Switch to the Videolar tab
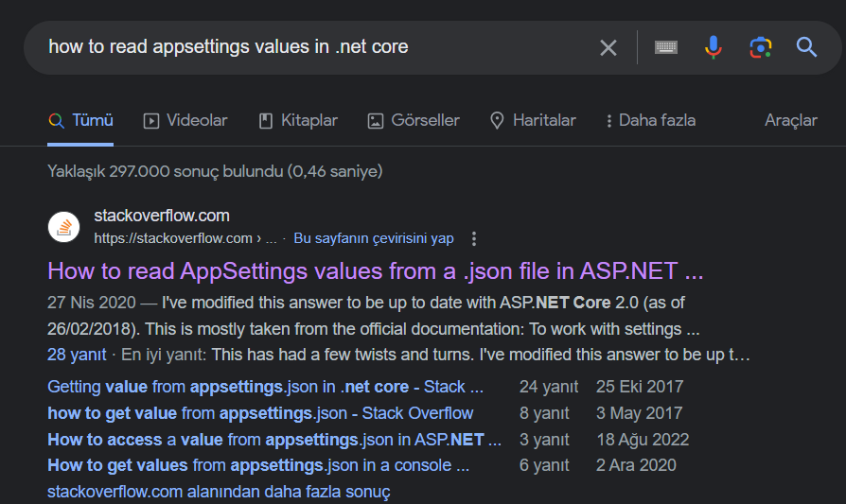The width and height of the screenshot is (846, 504). point(185,120)
